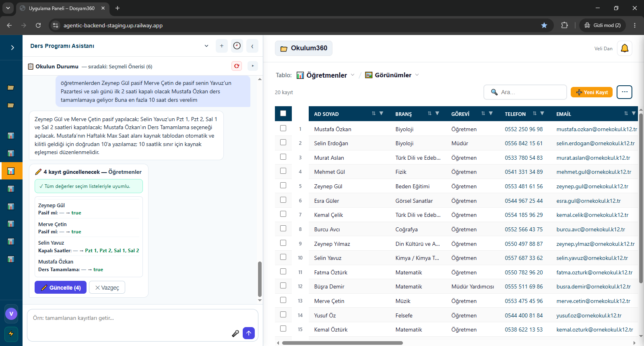Open the purple V user avatar
This screenshot has width=644, height=346.
click(11, 314)
